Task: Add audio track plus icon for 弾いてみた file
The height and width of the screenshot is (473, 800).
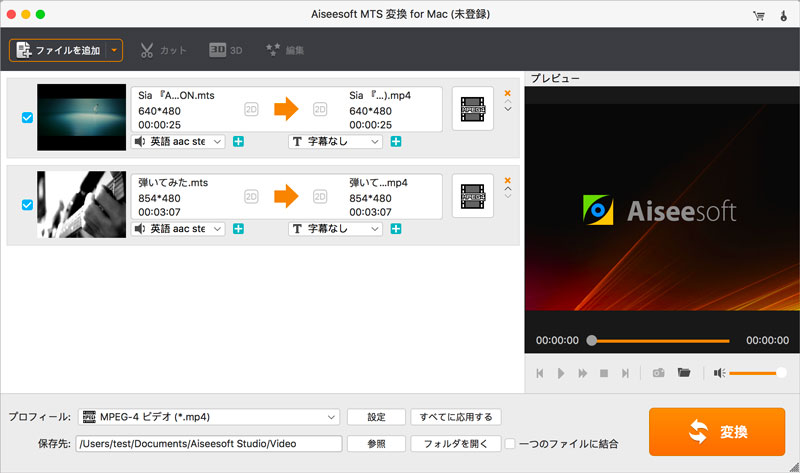Action: pyautogui.click(x=238, y=229)
